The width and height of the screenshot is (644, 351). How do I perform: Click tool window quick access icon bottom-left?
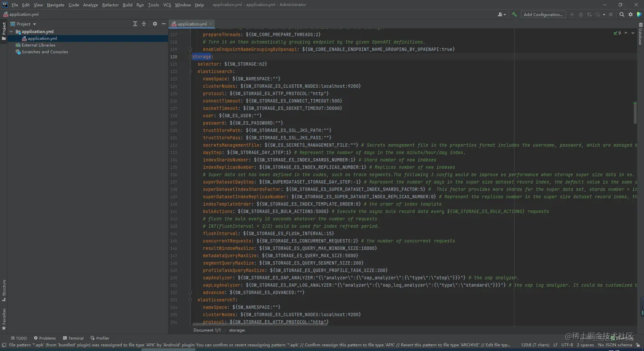pyautogui.click(x=4, y=345)
